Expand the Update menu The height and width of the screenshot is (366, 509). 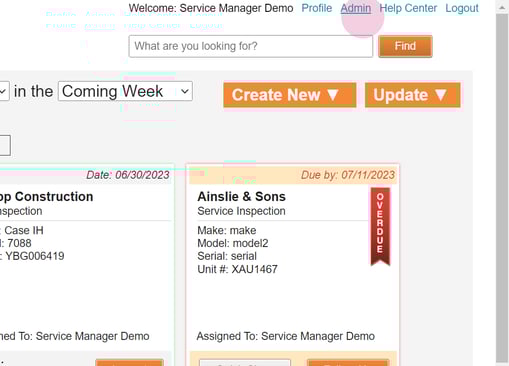pyautogui.click(x=413, y=95)
